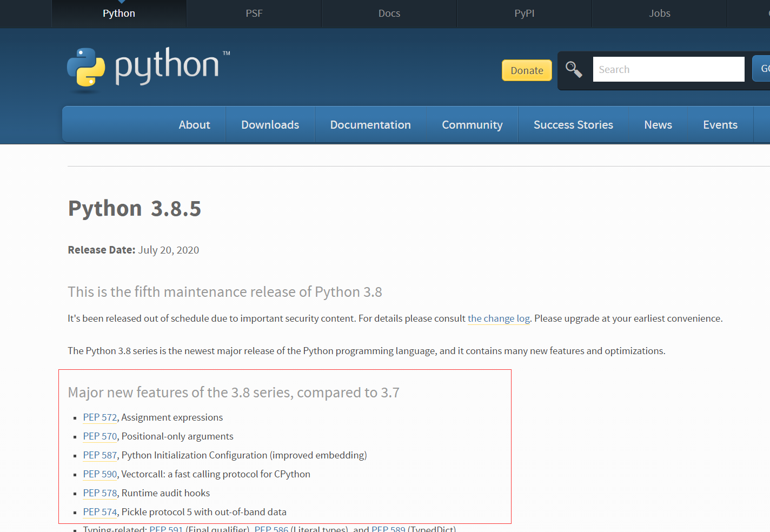Open the PEP 587 link
This screenshot has width=770, height=532.
pos(100,455)
